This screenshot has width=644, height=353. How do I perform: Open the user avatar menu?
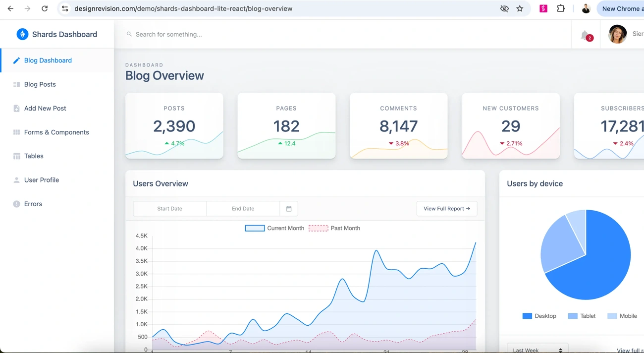pos(617,34)
